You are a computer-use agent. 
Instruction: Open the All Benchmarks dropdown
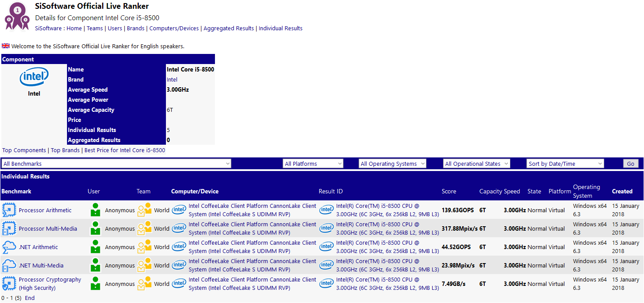(x=116, y=164)
